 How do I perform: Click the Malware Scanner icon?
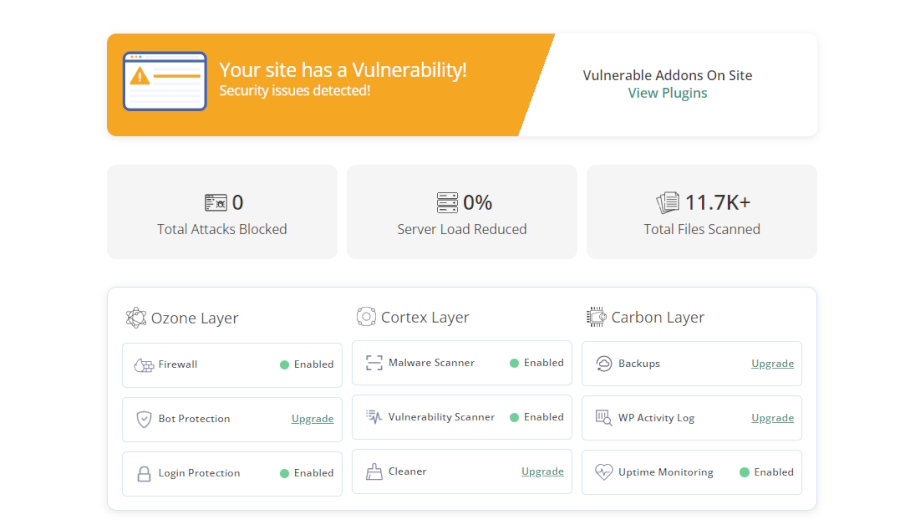coord(373,363)
